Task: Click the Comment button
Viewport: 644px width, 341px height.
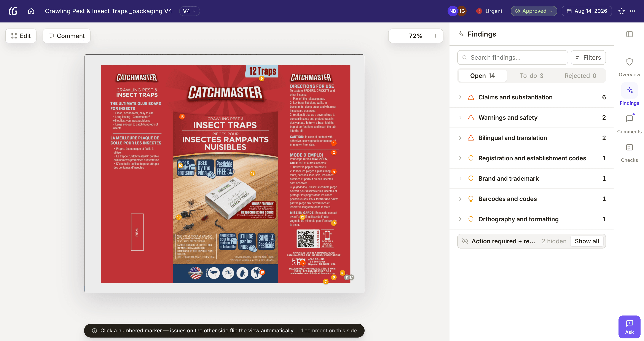Action: tap(67, 36)
